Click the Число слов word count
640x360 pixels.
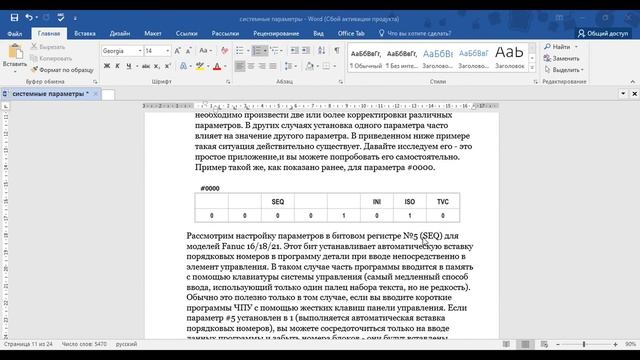pos(84,344)
